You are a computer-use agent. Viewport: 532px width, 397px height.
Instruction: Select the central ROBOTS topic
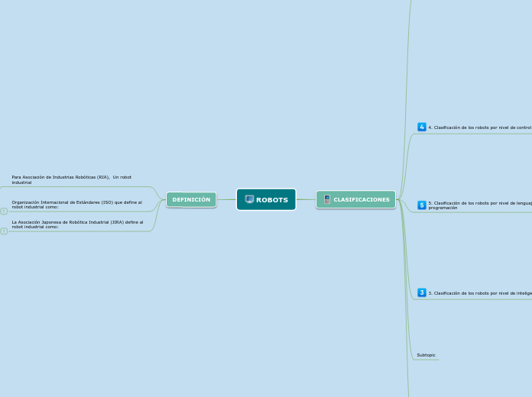pos(266,199)
